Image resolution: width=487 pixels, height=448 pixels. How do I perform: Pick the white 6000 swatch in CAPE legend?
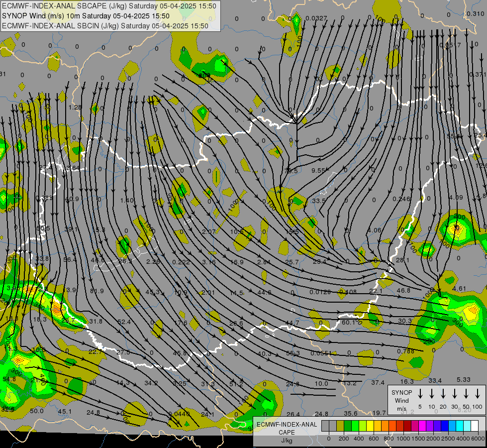(474, 426)
